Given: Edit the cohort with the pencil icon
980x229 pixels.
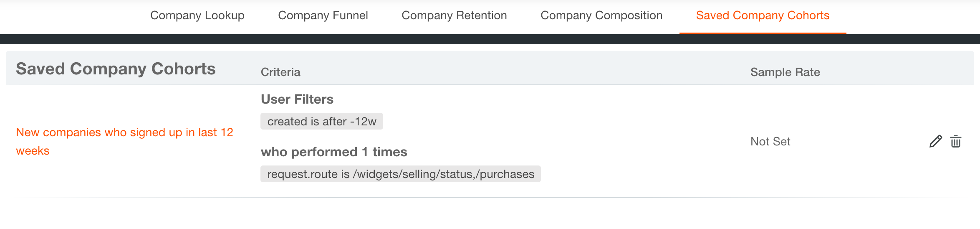Looking at the screenshot, I should (x=935, y=142).
